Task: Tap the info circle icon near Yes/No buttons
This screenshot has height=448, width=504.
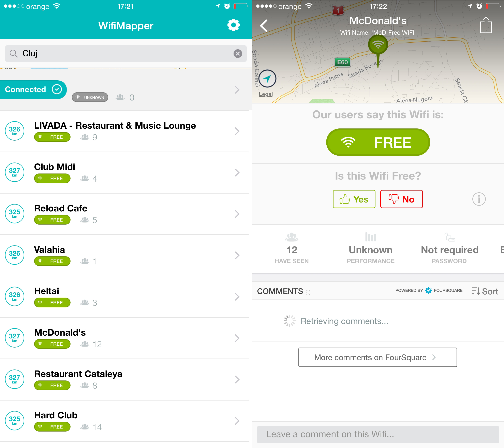Action: point(479,200)
